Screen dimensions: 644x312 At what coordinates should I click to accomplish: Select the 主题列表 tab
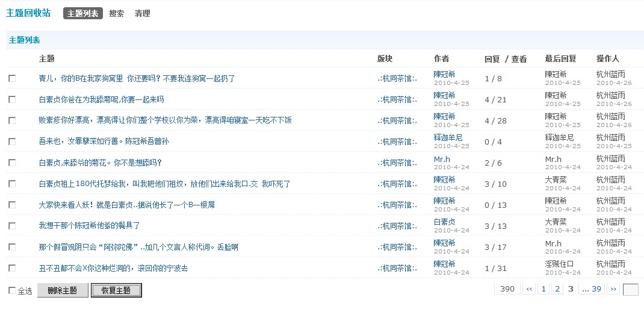point(83,13)
